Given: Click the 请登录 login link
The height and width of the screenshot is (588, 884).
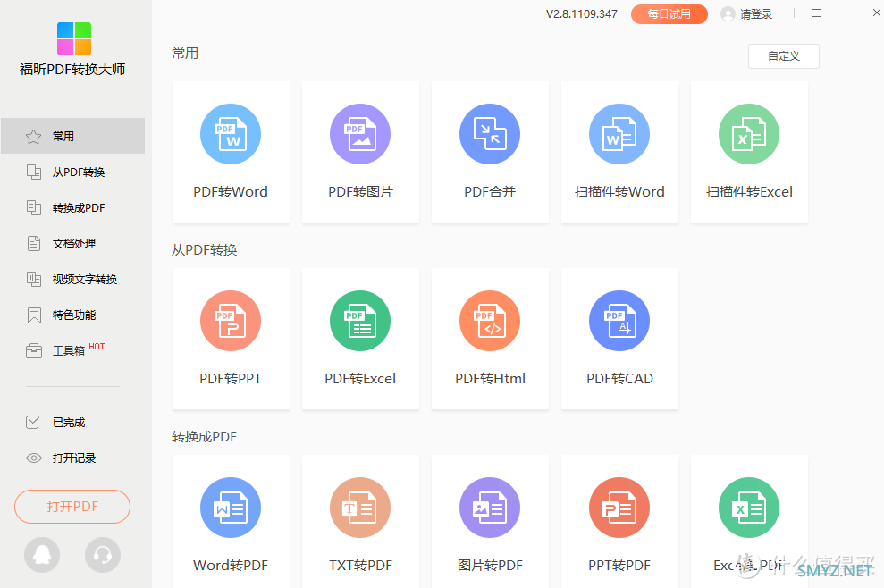Looking at the screenshot, I should (x=756, y=14).
